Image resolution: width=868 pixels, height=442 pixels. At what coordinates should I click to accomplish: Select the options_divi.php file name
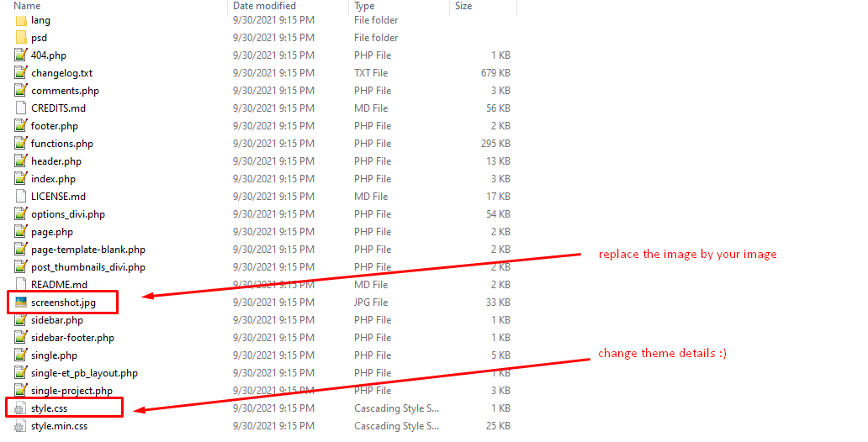[68, 214]
